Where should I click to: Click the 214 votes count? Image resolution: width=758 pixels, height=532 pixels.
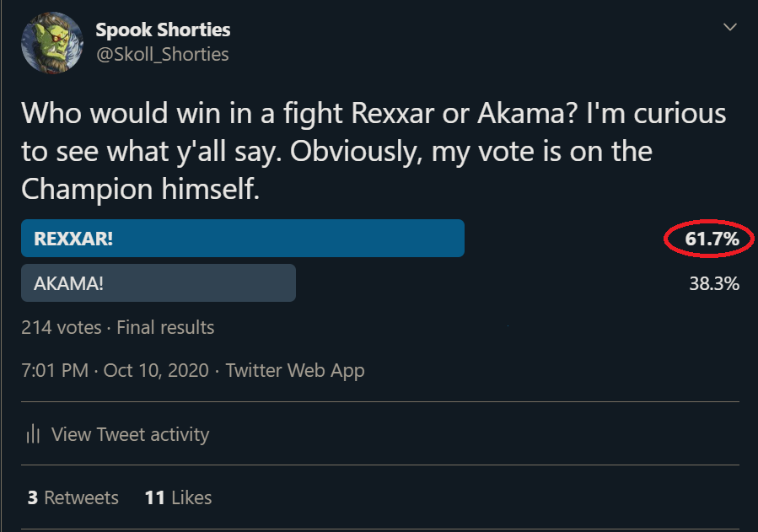coord(61,327)
